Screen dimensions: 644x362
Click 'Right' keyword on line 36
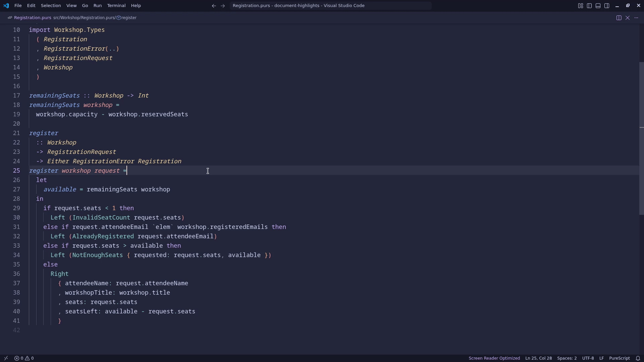[x=59, y=274]
